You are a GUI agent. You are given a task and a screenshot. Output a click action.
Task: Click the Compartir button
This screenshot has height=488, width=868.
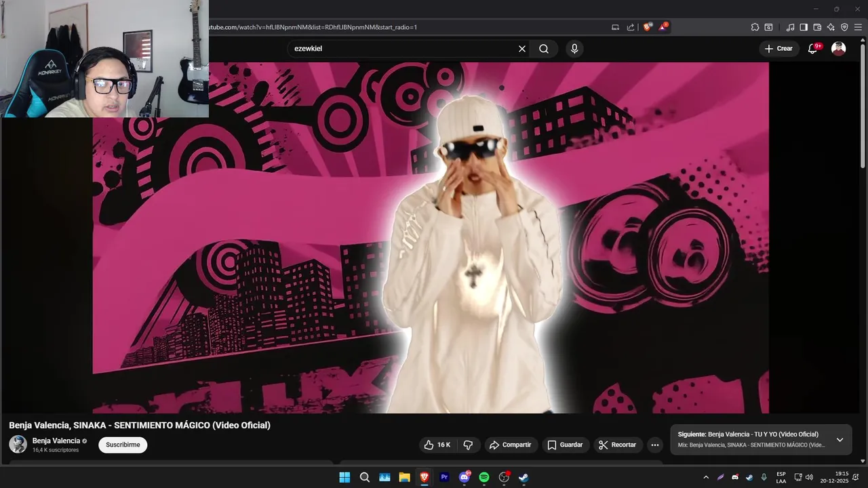pyautogui.click(x=511, y=445)
